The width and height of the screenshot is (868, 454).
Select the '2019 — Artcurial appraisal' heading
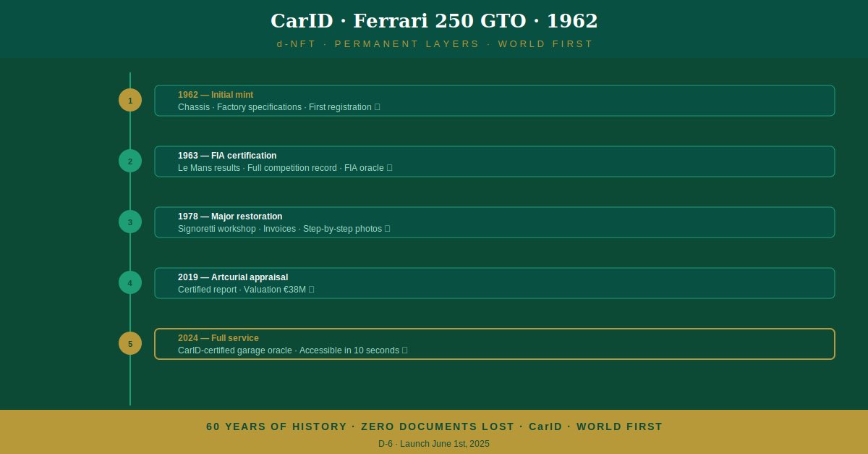click(x=233, y=277)
